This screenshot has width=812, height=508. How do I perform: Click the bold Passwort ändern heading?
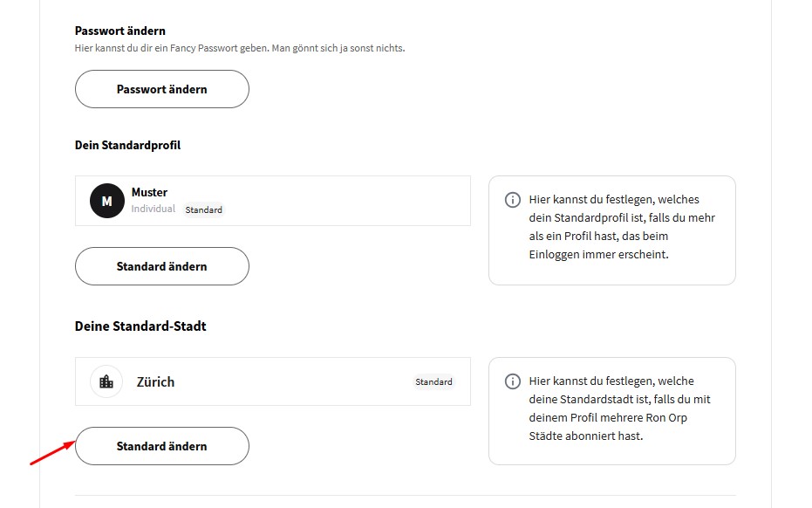pyautogui.click(x=120, y=31)
